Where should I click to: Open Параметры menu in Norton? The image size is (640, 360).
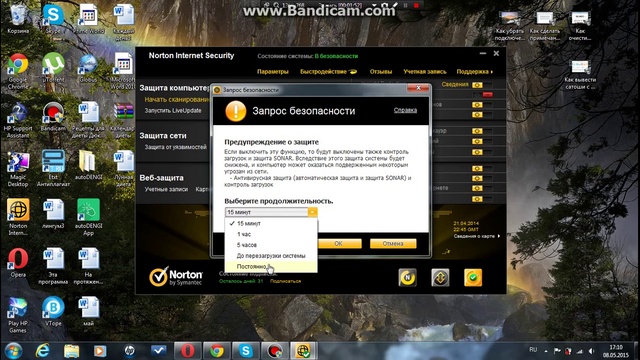point(273,71)
